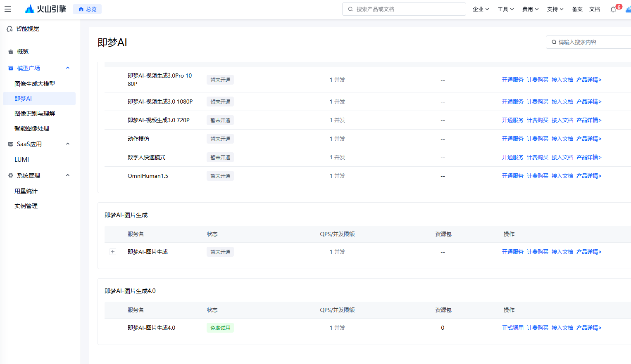Collapse the 模型广场 section chevron
631x364 pixels.
coord(68,68)
